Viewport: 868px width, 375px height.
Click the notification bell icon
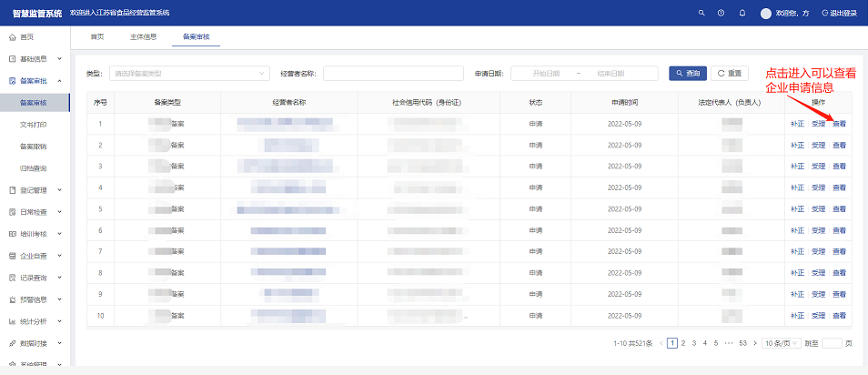pos(742,13)
